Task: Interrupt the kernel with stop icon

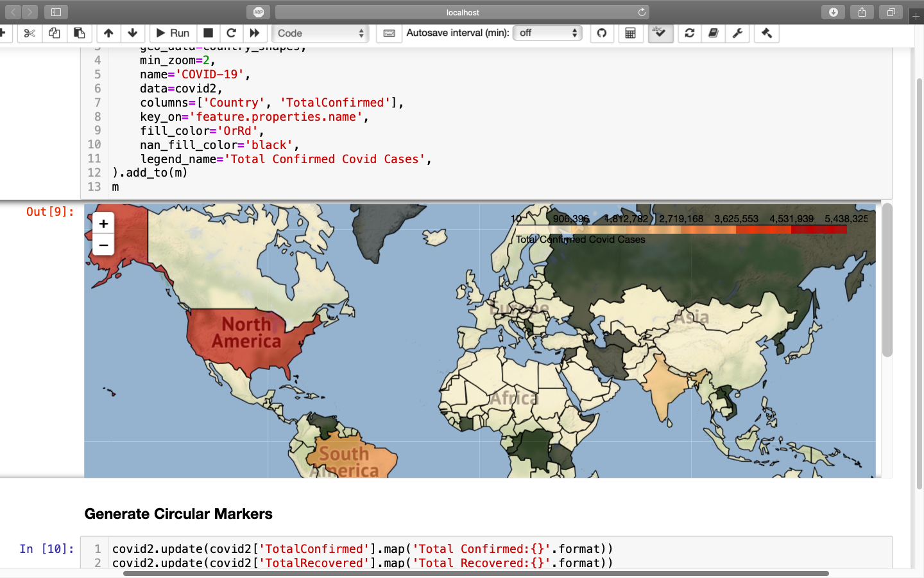Action: (x=208, y=33)
